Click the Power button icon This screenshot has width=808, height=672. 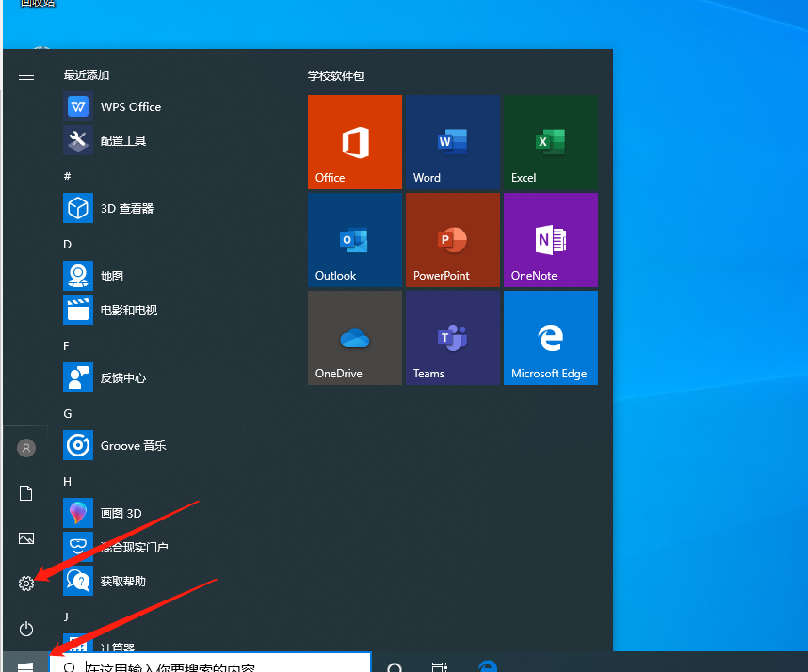[26, 628]
